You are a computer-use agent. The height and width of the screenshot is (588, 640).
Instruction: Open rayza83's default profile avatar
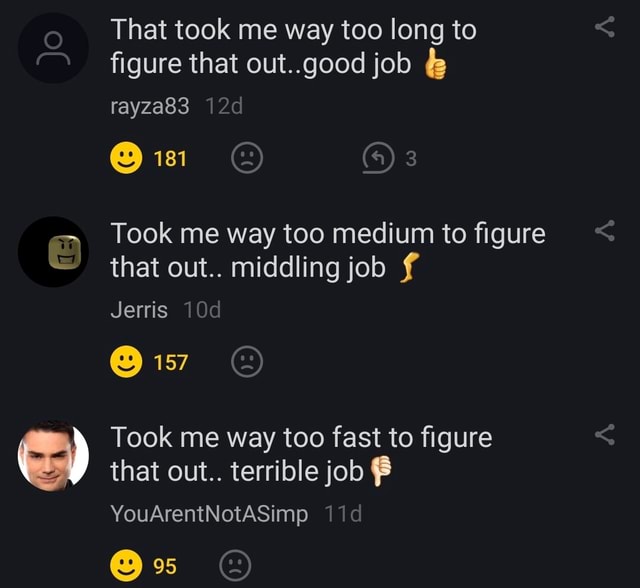tap(54, 48)
